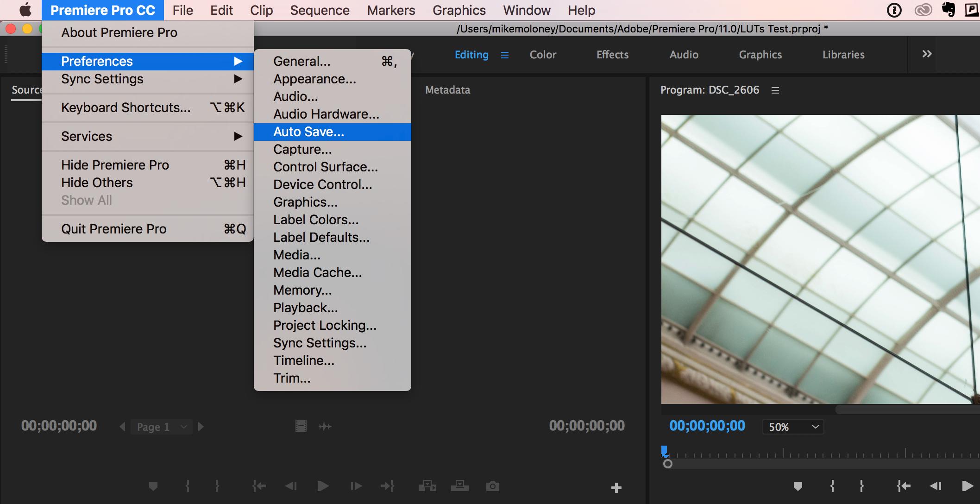Open the Timeline preferences entry

[x=332, y=361]
